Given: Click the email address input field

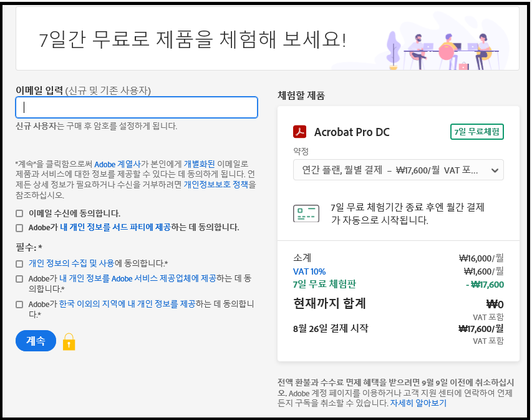Looking at the screenshot, I should (x=137, y=107).
